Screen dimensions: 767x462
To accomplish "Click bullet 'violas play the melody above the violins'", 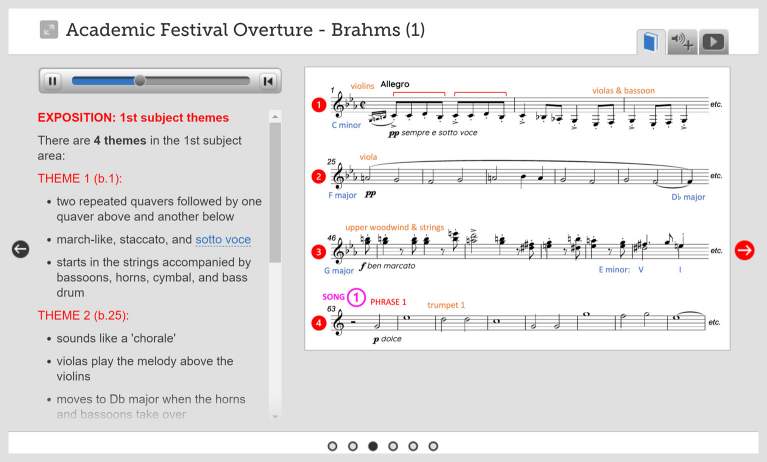I will coord(145,369).
